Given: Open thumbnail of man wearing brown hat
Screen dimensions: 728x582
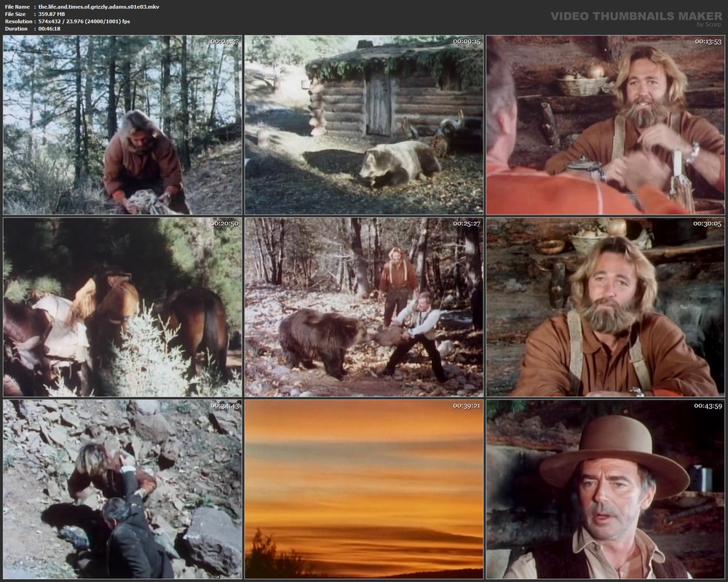Looking at the screenshot, I should [x=606, y=489].
